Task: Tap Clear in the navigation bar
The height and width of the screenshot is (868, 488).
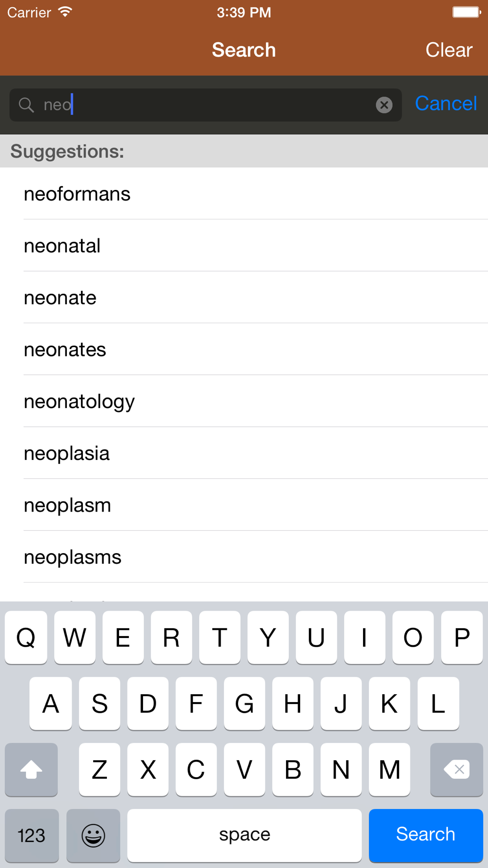Action: coord(449,50)
